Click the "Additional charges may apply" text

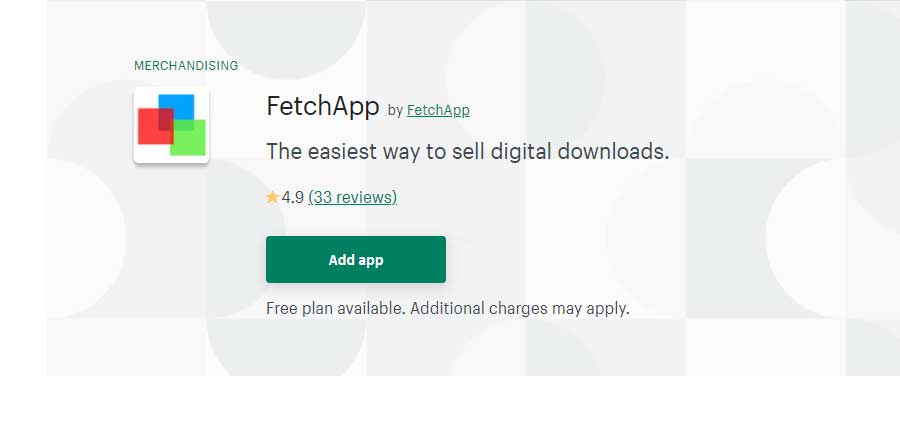point(520,308)
